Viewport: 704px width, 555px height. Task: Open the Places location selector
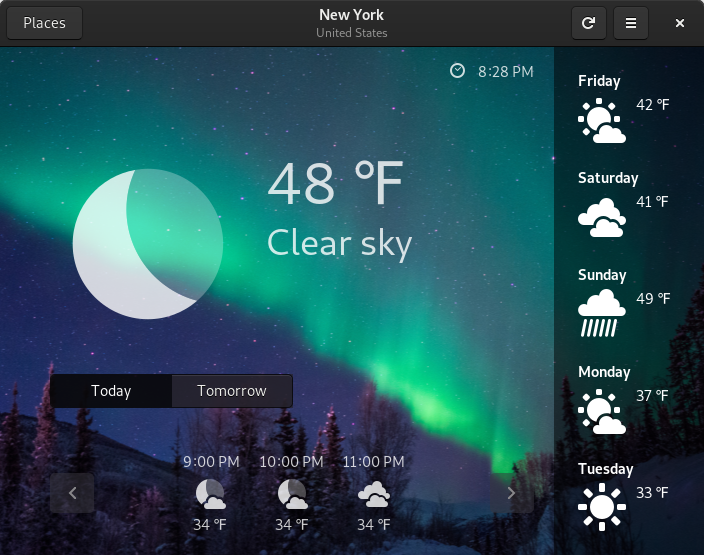click(45, 23)
